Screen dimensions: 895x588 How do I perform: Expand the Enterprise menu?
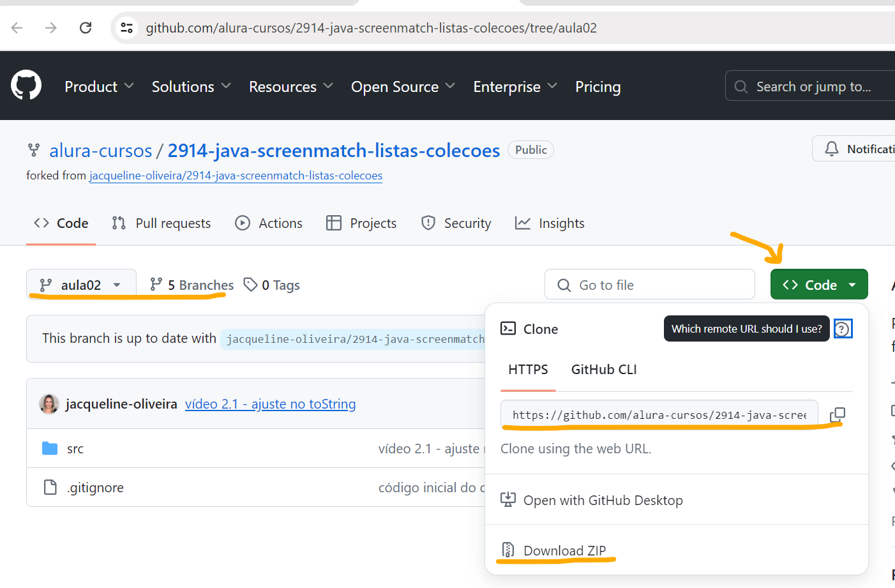(x=515, y=87)
